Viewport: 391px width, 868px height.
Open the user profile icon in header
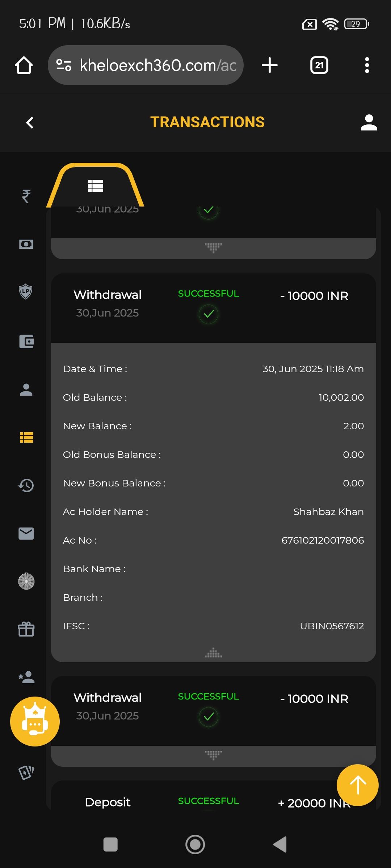(369, 123)
